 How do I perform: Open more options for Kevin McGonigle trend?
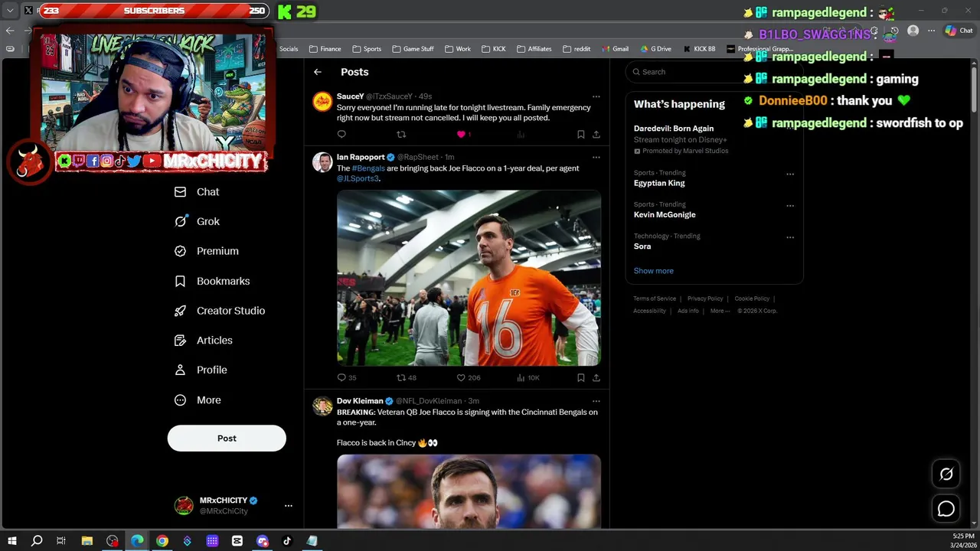(x=790, y=206)
